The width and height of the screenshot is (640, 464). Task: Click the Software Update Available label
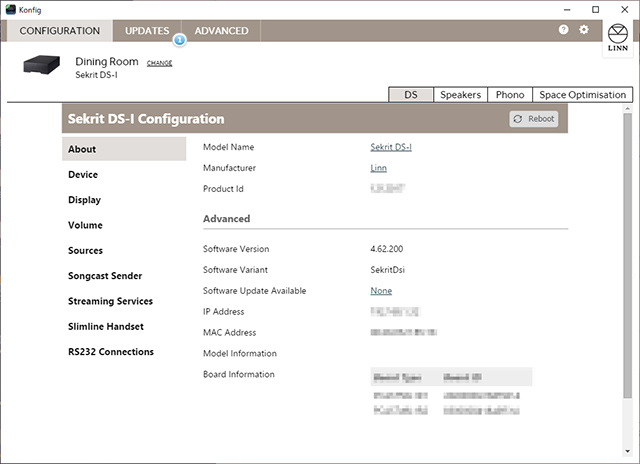click(x=254, y=291)
